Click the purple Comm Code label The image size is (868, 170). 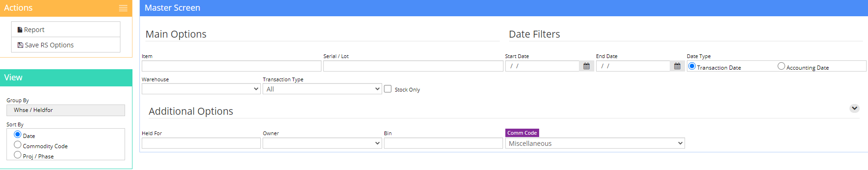coord(522,133)
